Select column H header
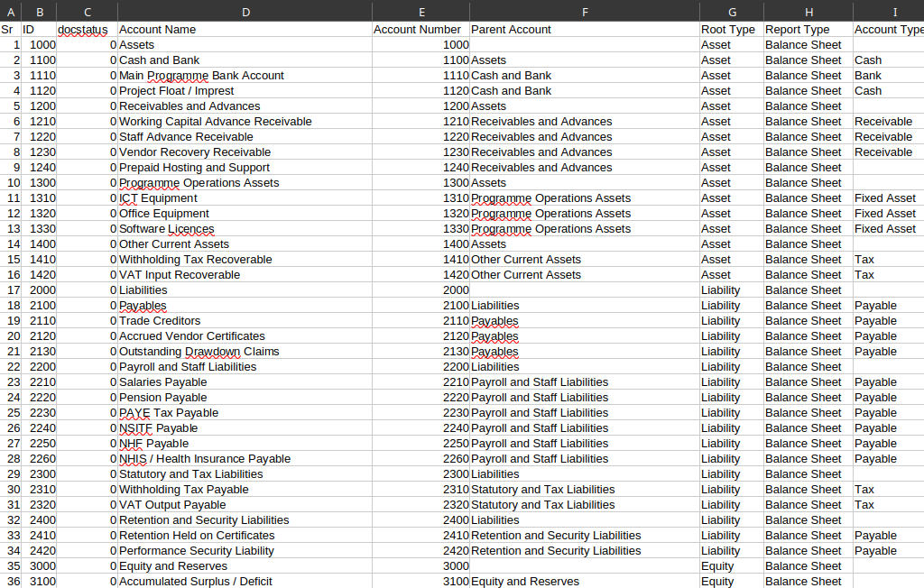924x588 pixels. [808, 12]
